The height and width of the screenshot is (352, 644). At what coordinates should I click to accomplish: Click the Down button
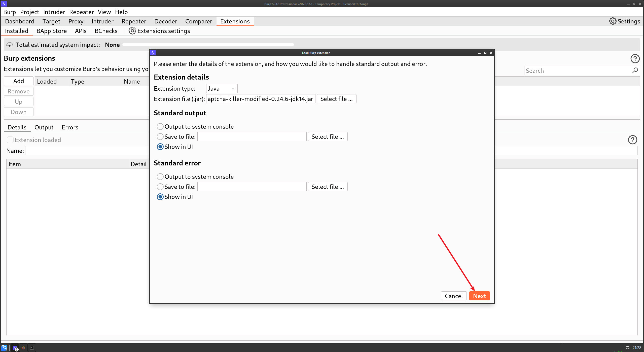click(19, 112)
